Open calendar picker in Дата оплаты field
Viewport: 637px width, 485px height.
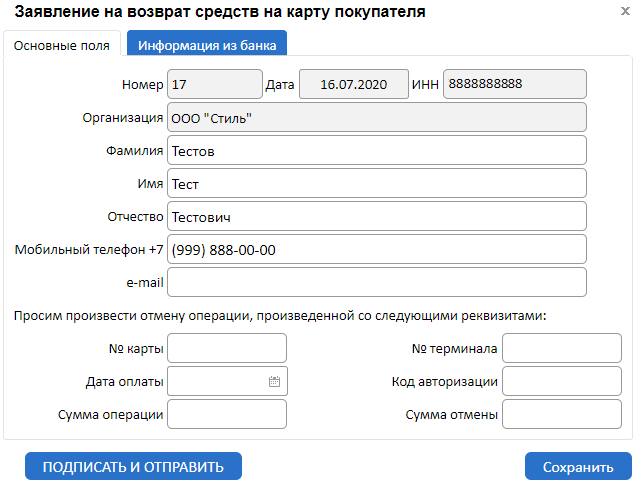click(274, 381)
